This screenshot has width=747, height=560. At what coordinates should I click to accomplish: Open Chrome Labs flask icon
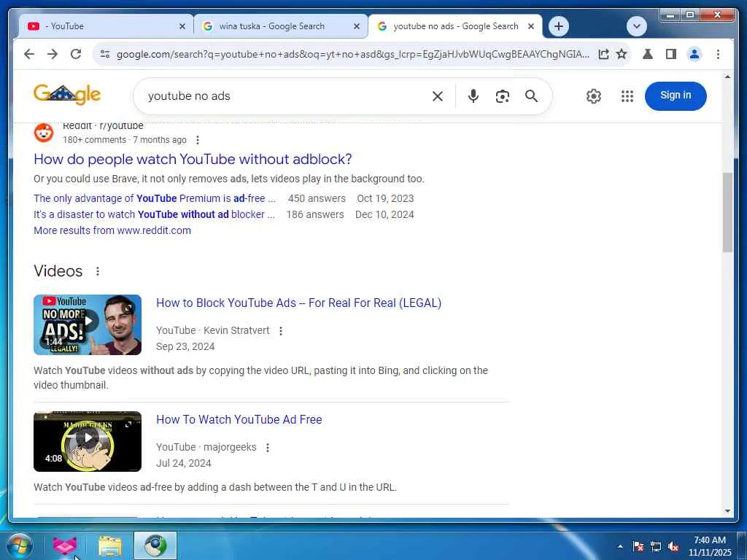pos(648,54)
